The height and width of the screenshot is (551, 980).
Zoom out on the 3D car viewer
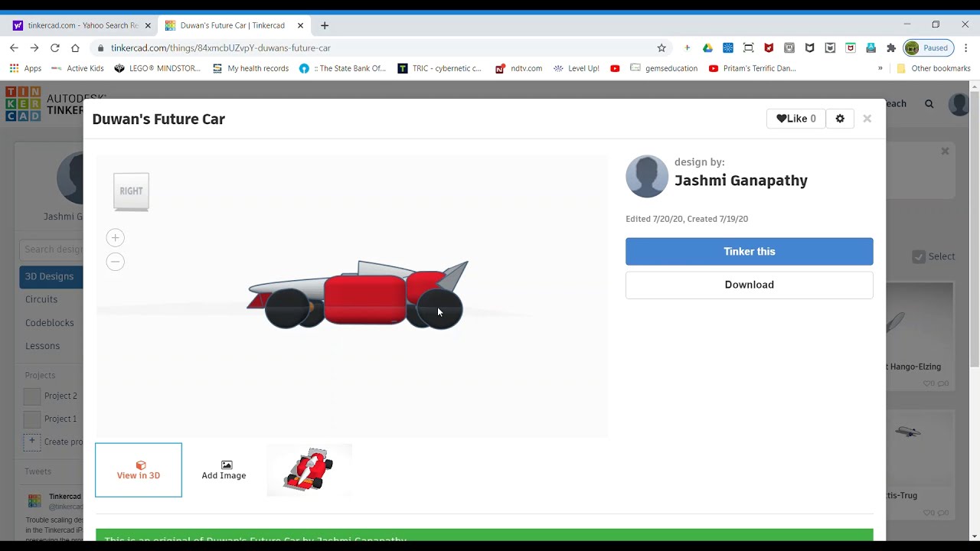[x=115, y=262]
